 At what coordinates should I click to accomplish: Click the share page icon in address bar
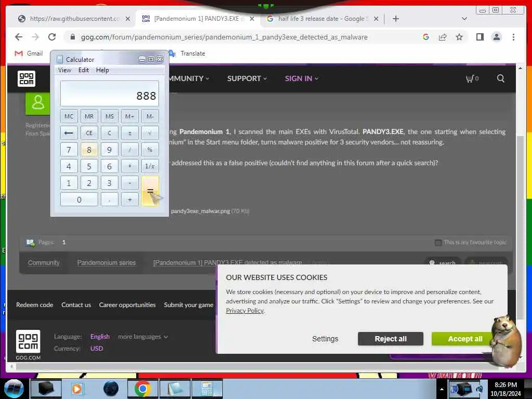tap(443, 37)
